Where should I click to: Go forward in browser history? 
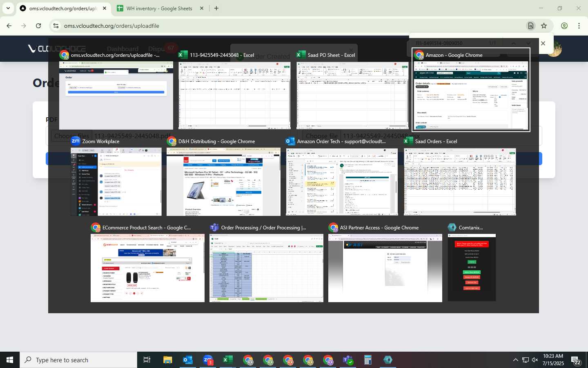coord(24,26)
